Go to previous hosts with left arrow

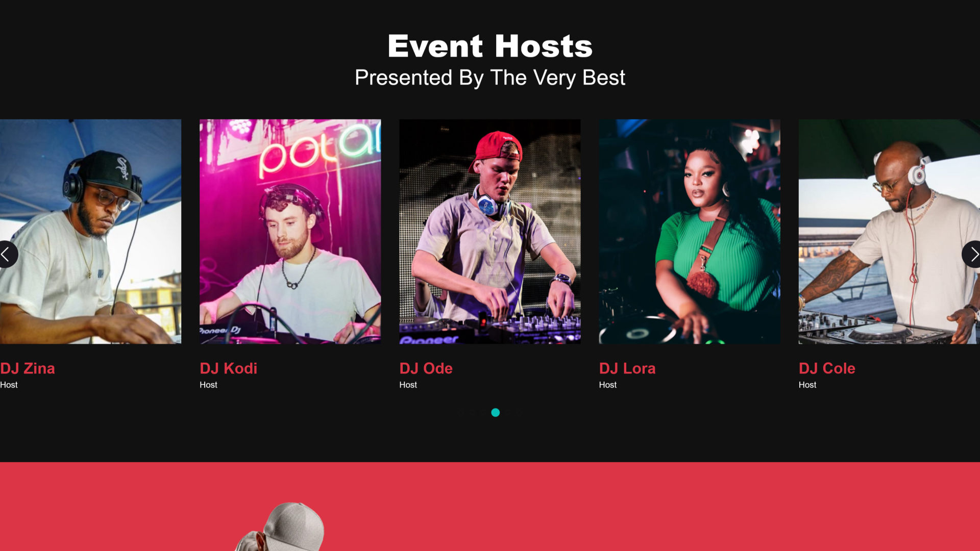tap(7, 254)
